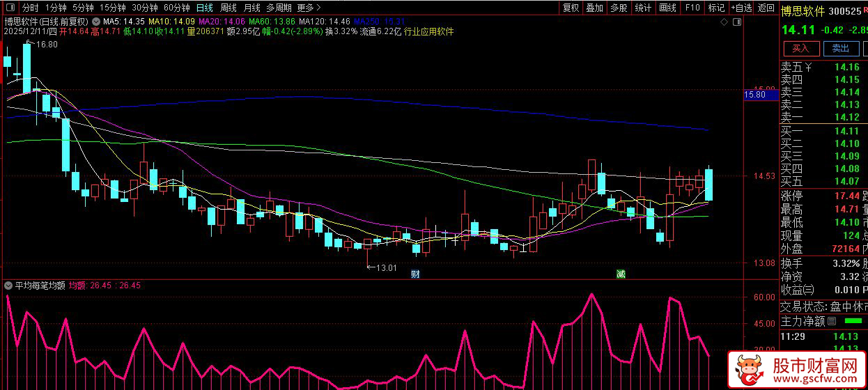Activate the 画线 drawing tool
The image size is (868, 390).
pyautogui.click(x=668, y=8)
